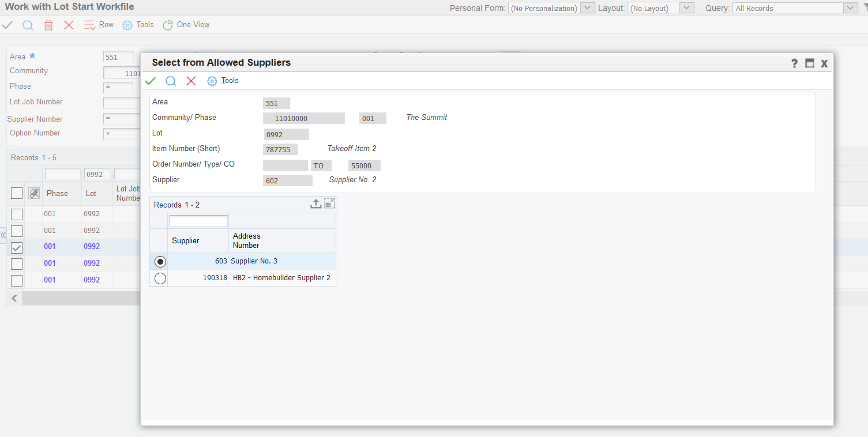Click the Option Number input field
The height and width of the screenshot is (437, 868).
click(x=122, y=134)
